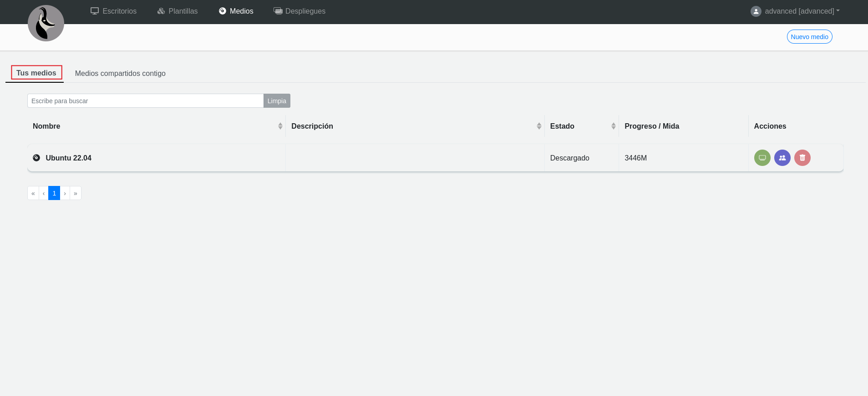
Task: Sort table by Estado column
Action: (x=613, y=126)
